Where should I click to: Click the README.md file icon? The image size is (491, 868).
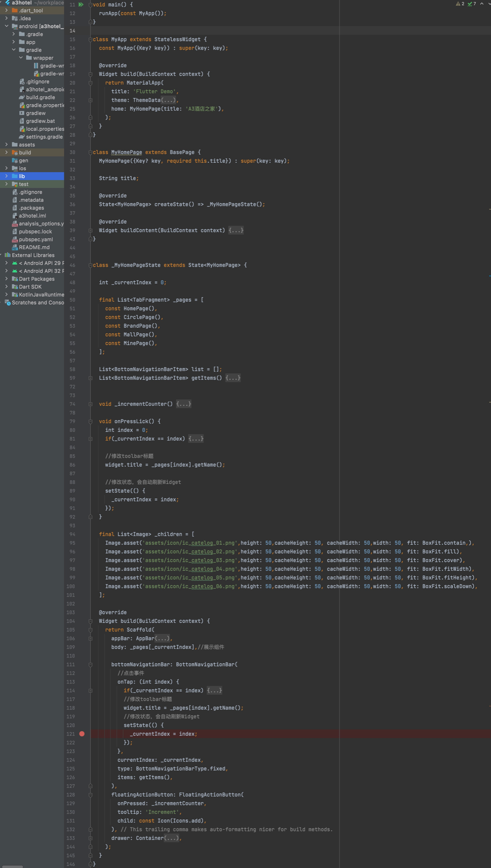(15, 247)
